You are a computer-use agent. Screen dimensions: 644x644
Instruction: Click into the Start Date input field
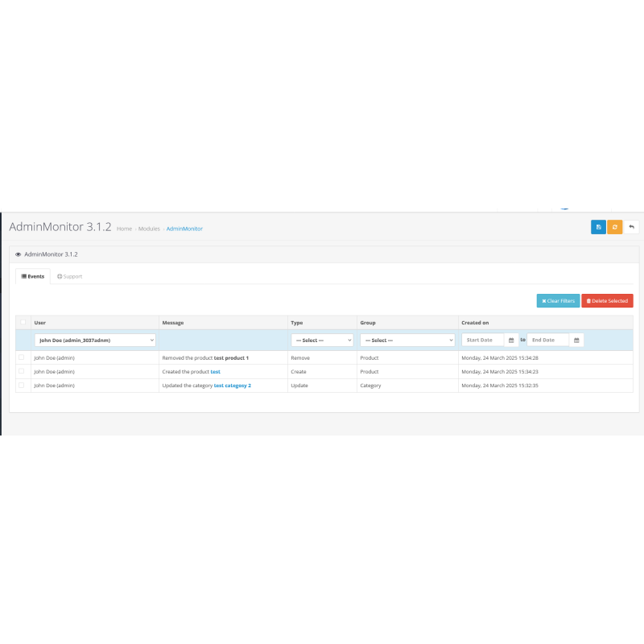(x=483, y=341)
